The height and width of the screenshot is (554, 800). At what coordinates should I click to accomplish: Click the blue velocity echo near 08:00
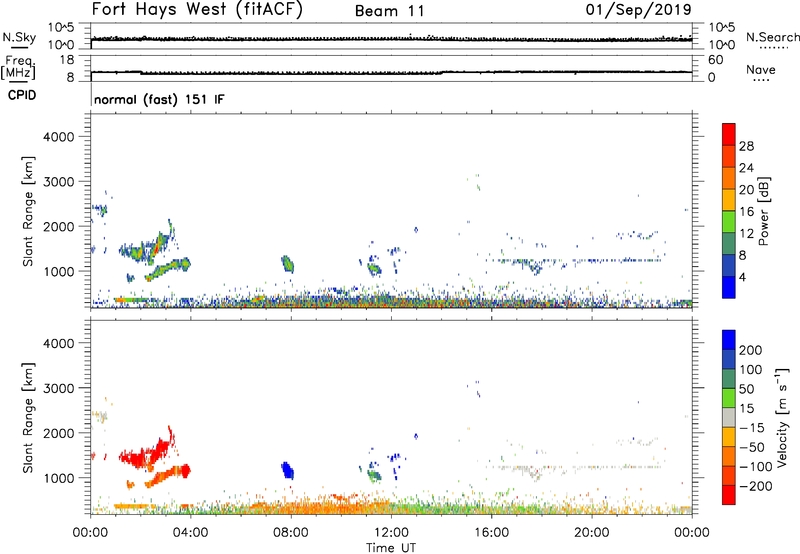coord(288,470)
